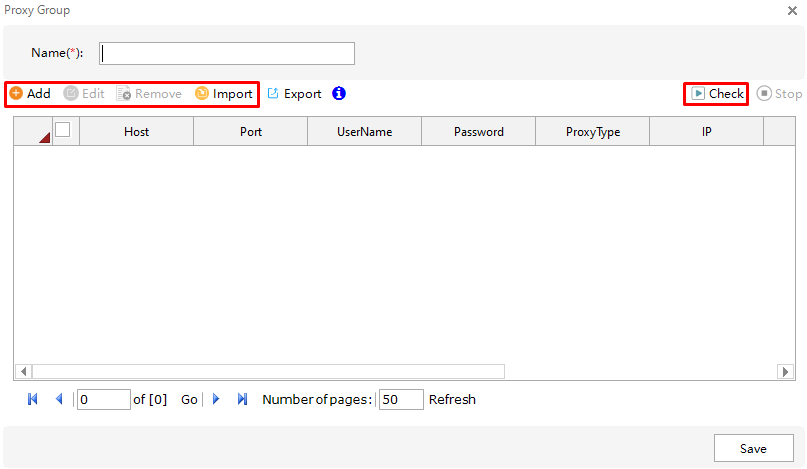This screenshot has width=807, height=469.
Task: Click the grid corner selector triangle
Action: point(43,137)
